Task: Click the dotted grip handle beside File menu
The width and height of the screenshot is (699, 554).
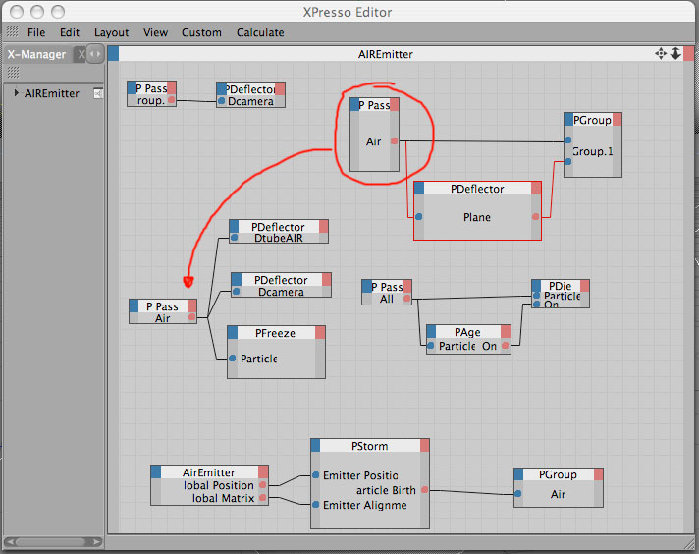Action: [12, 32]
